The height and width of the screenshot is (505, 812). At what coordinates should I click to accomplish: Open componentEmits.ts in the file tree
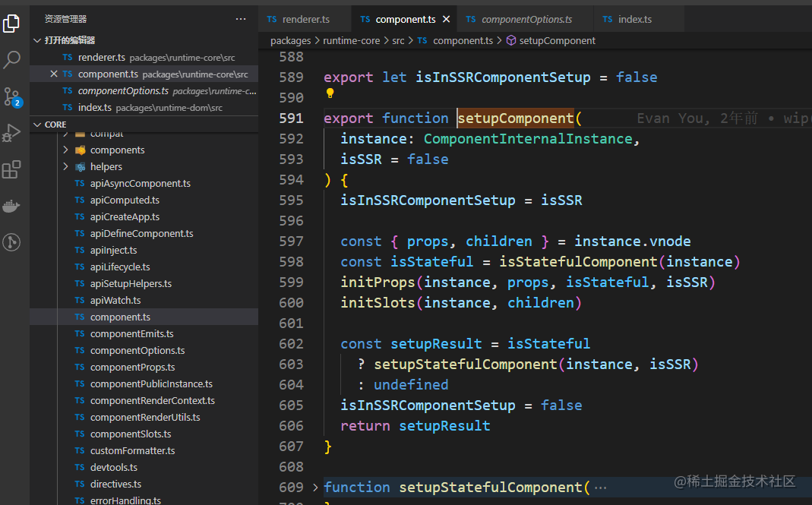tap(144, 333)
